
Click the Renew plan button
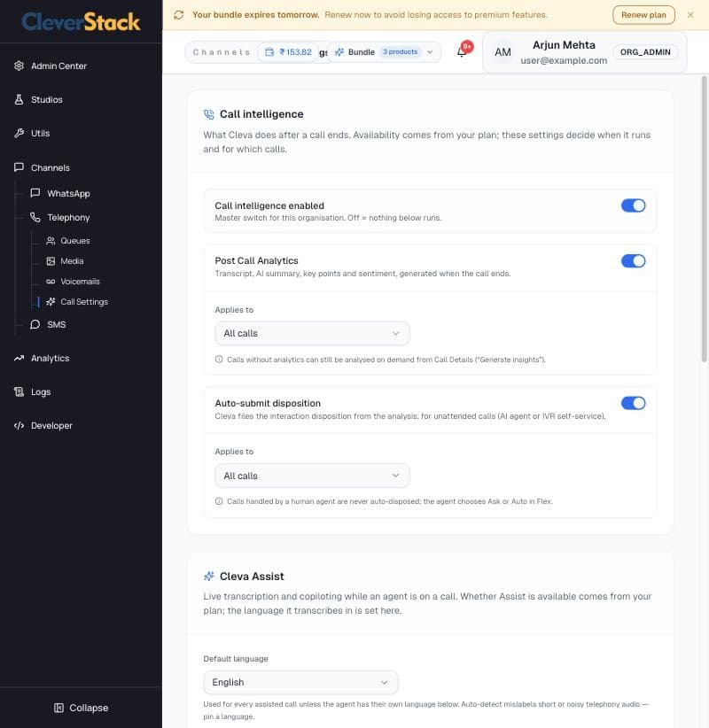point(643,15)
